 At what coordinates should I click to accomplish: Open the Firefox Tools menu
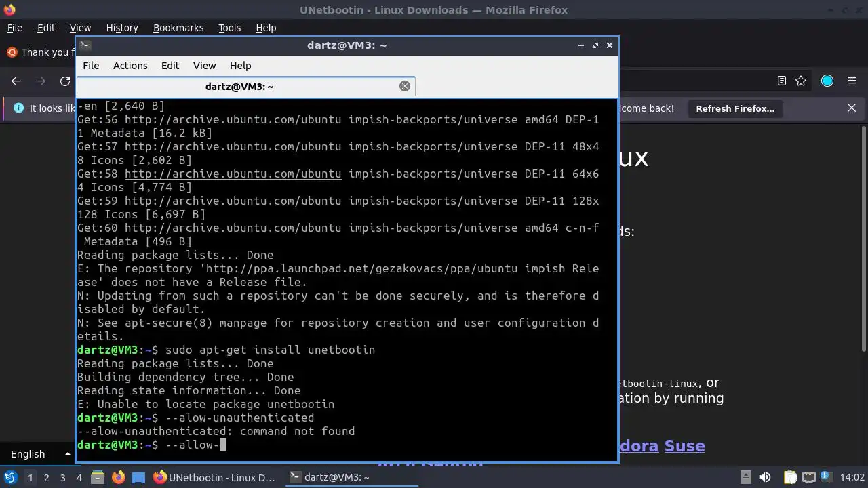(x=229, y=28)
